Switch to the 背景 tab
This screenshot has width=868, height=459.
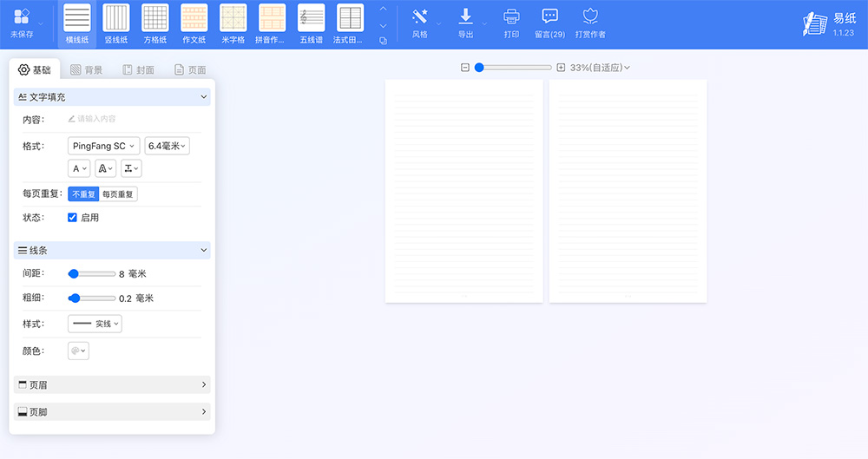pos(87,70)
